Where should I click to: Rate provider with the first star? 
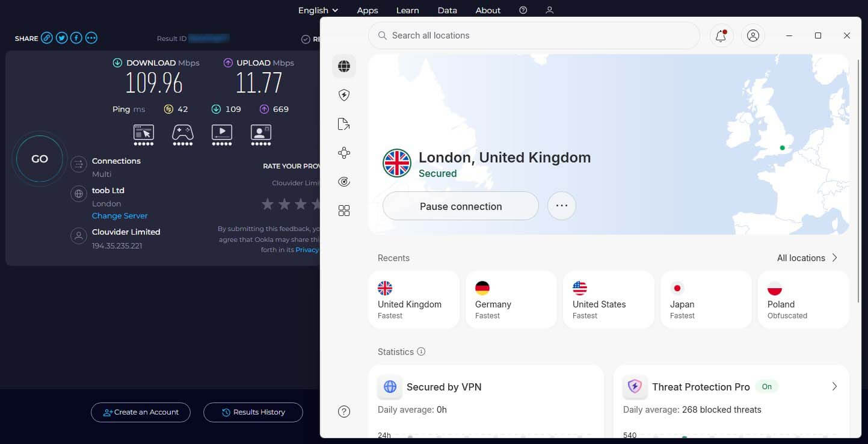click(268, 205)
